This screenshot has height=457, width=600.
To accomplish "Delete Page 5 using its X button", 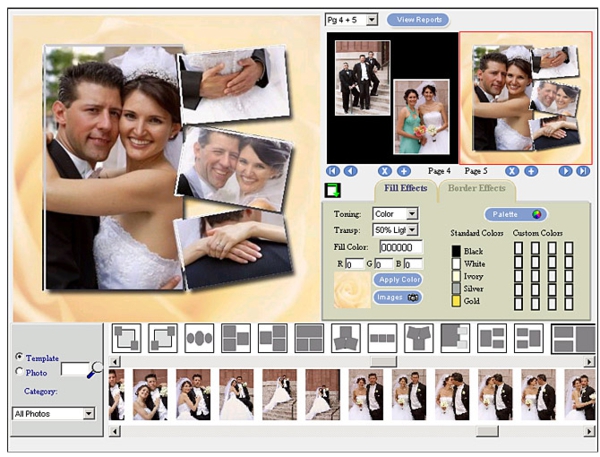I will (x=511, y=171).
